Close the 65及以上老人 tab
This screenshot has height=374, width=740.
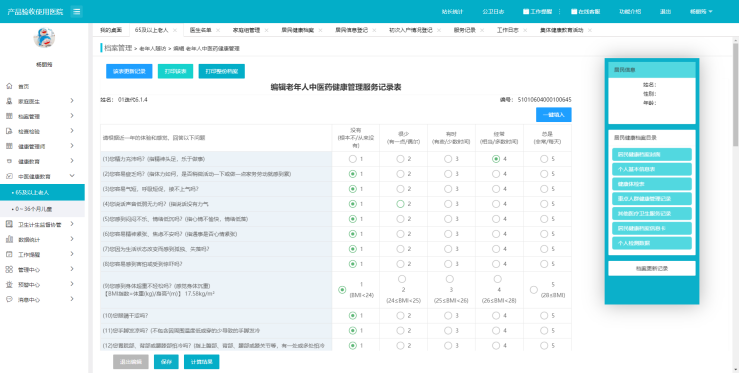point(175,30)
